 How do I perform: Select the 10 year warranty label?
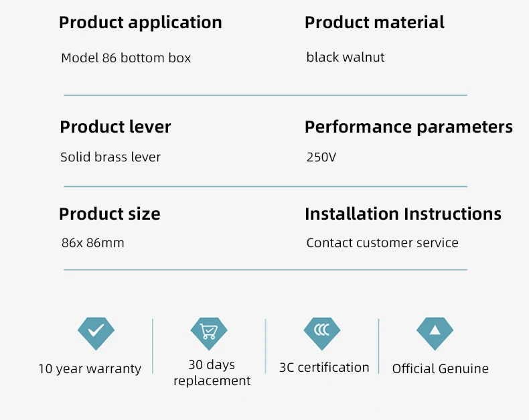pyautogui.click(x=90, y=368)
